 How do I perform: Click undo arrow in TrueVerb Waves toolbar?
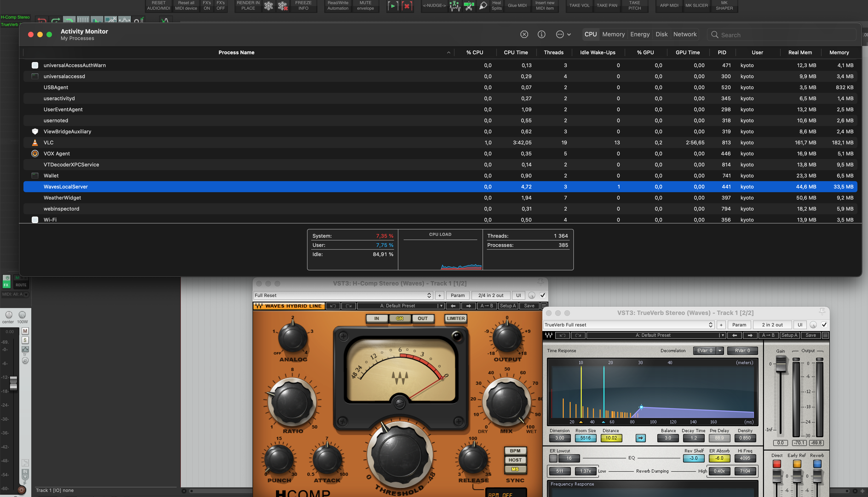[563, 336]
